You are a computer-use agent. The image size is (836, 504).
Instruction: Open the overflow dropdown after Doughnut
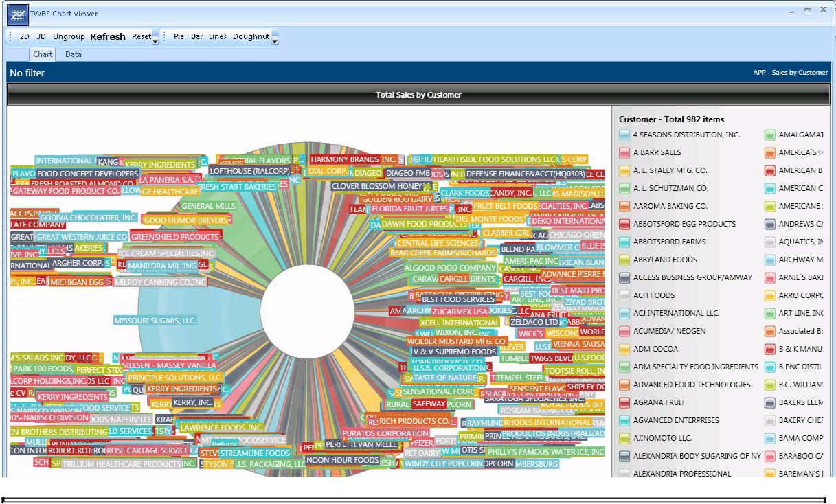[x=275, y=38]
